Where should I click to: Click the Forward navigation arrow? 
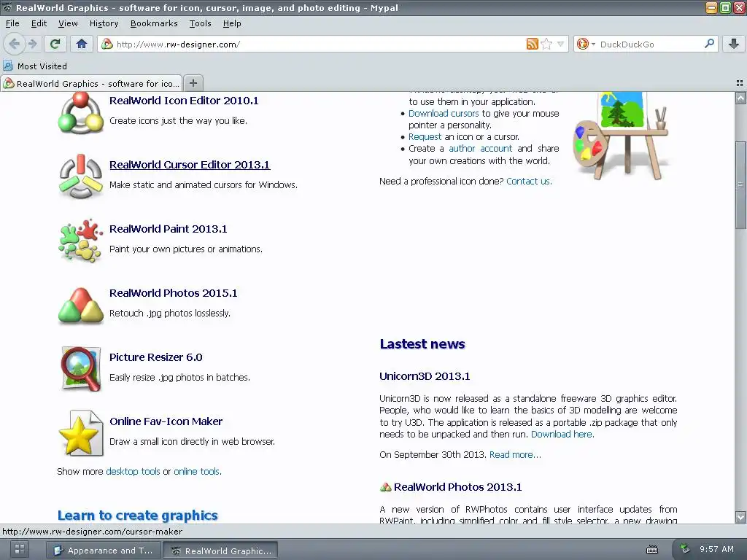32,44
